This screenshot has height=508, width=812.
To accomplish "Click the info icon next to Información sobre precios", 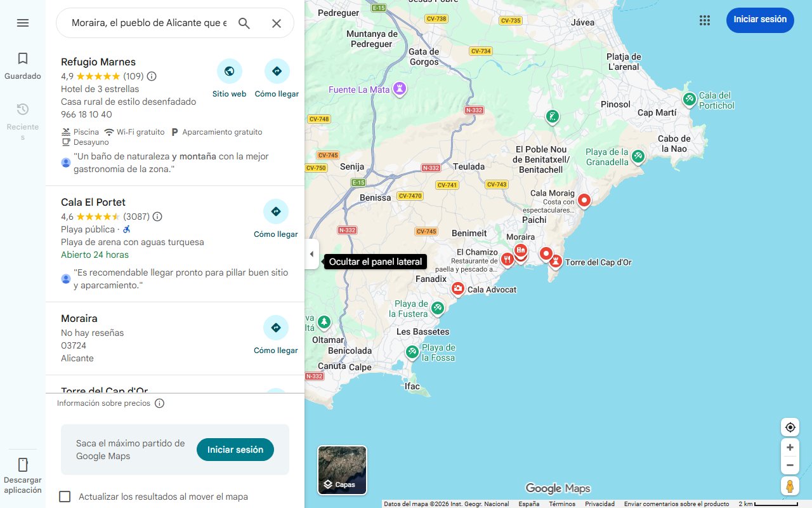I will (159, 403).
